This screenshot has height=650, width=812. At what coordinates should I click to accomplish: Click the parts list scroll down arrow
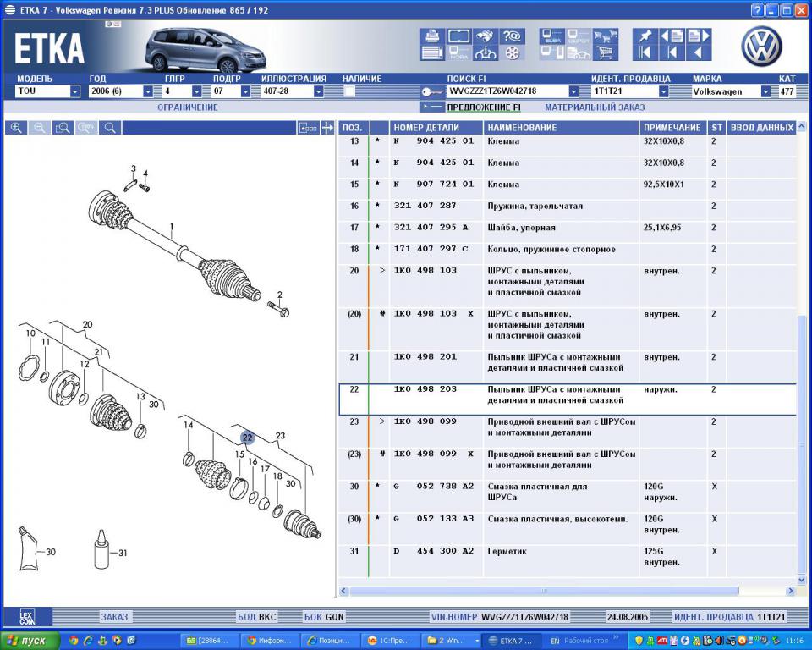pos(802,580)
